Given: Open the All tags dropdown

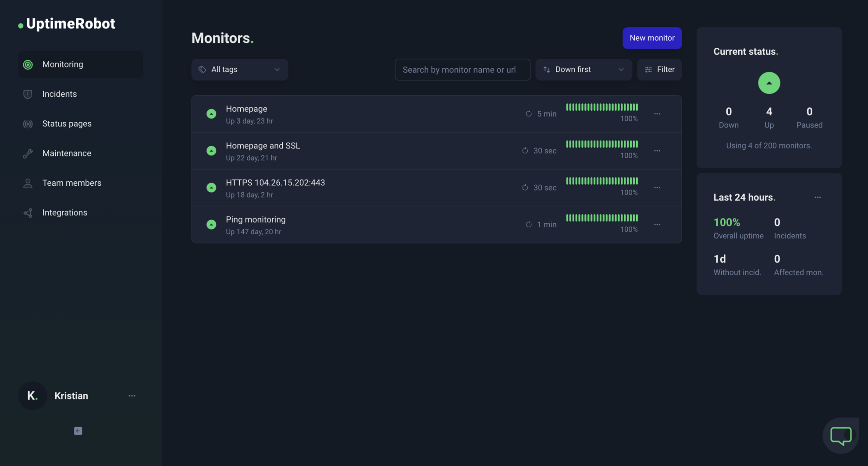Looking at the screenshot, I should click(239, 69).
